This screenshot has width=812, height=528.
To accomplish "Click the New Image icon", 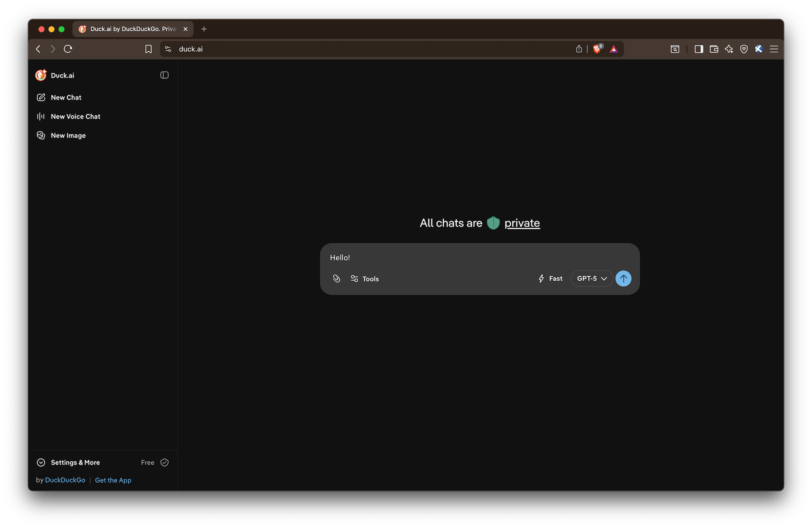I will tap(41, 136).
